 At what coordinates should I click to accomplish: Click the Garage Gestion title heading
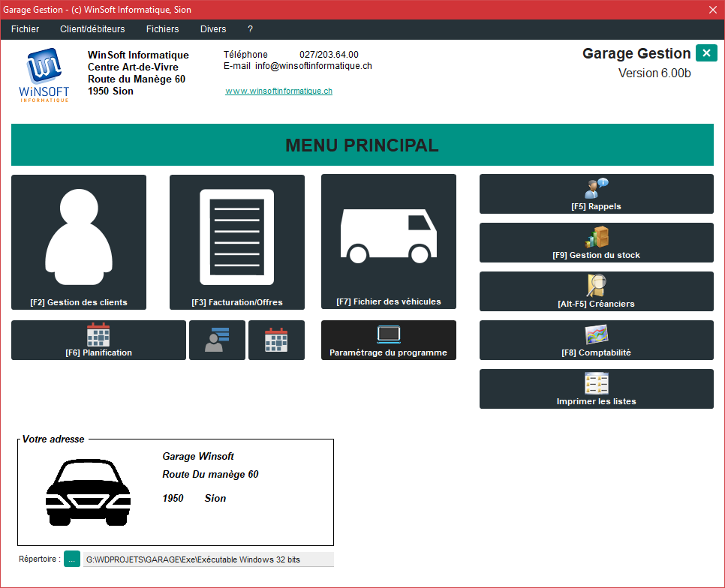coord(636,53)
